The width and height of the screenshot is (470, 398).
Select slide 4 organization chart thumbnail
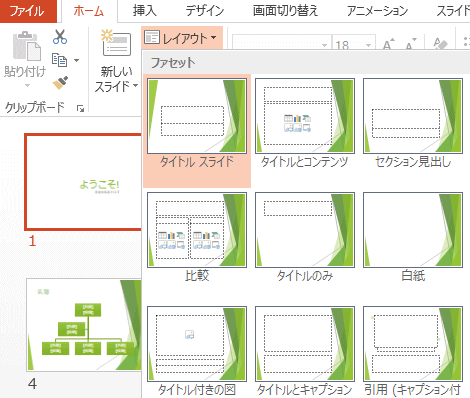(x=84, y=325)
